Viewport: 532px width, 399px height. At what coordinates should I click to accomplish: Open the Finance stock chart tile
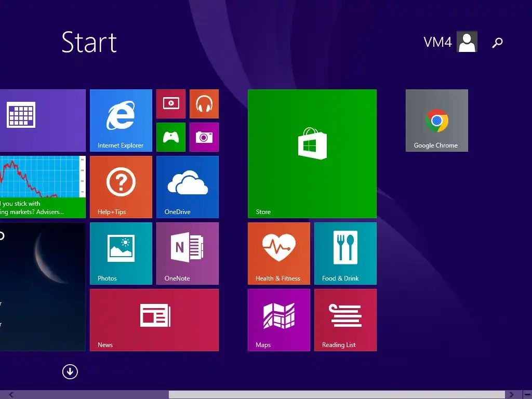pyautogui.click(x=43, y=187)
